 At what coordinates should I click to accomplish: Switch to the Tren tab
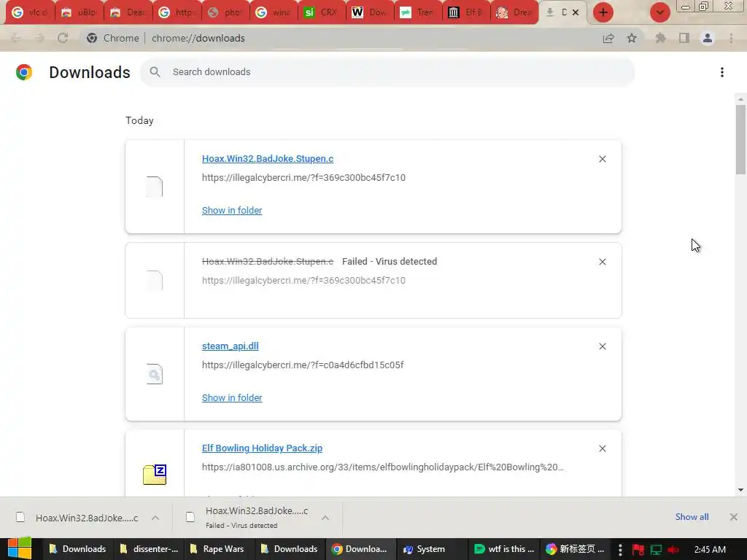pos(419,12)
